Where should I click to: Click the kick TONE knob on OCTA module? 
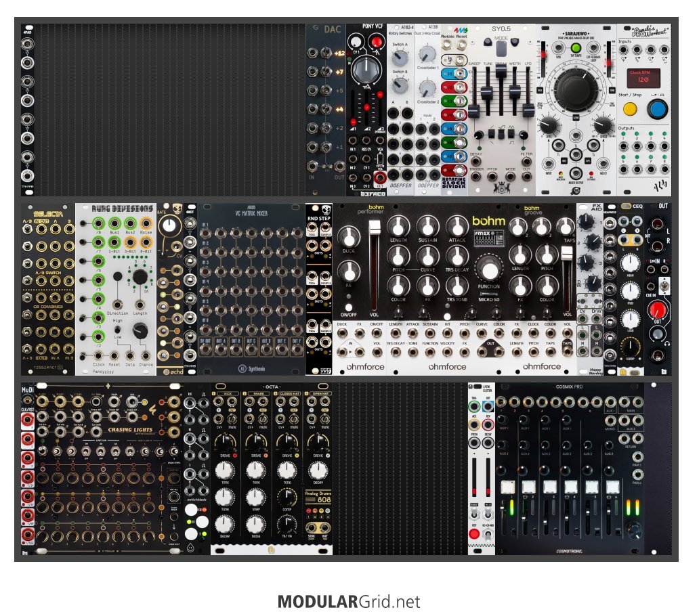[225, 470]
